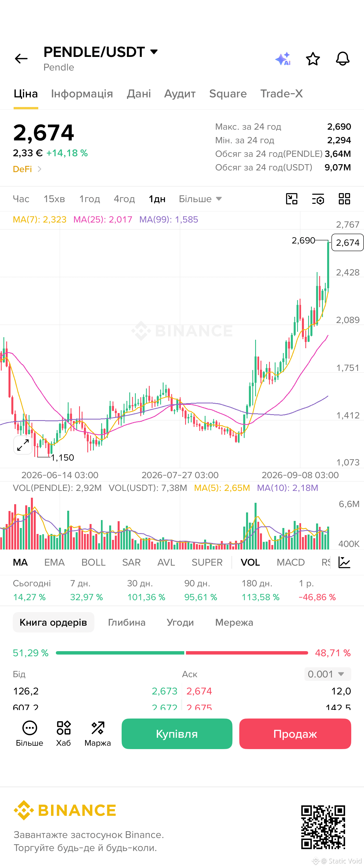Toggle the MACD indicator

pyautogui.click(x=291, y=562)
